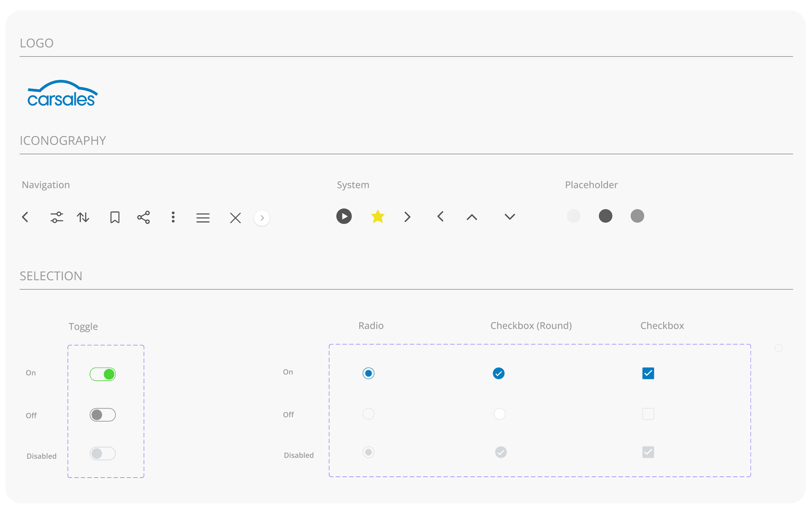Uncheck the blue square On checkbox

648,373
